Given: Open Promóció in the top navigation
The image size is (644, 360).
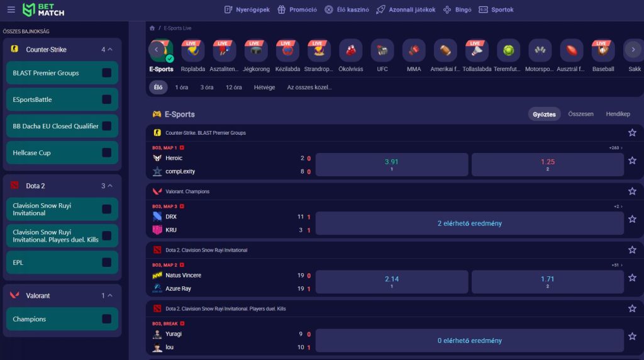Looking at the screenshot, I should coord(297,9).
